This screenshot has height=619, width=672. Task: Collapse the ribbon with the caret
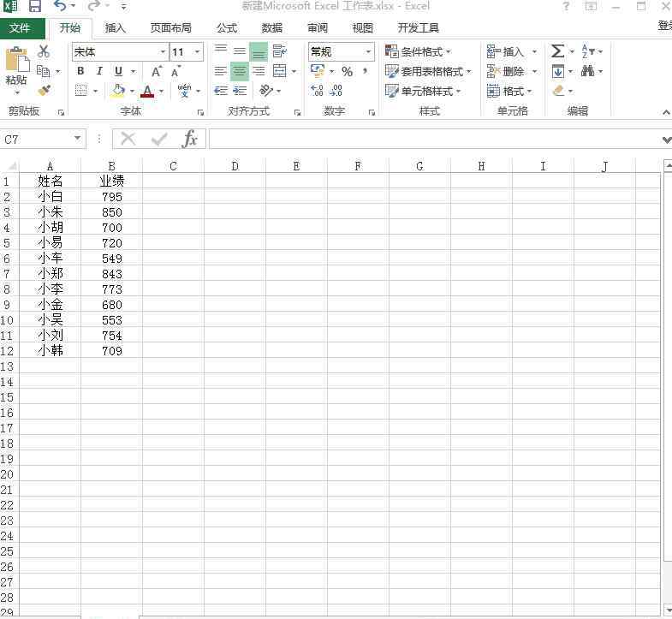(666, 112)
